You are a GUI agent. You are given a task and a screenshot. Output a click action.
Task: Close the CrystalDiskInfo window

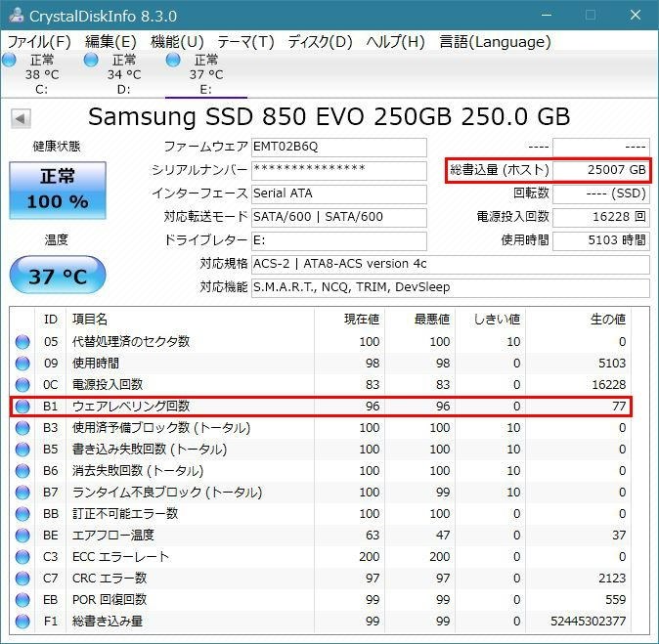(x=635, y=15)
